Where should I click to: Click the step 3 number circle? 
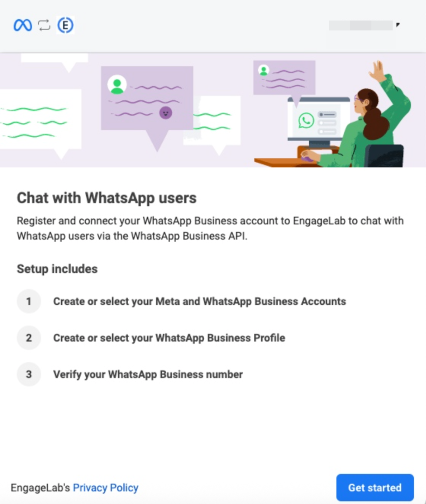click(29, 374)
